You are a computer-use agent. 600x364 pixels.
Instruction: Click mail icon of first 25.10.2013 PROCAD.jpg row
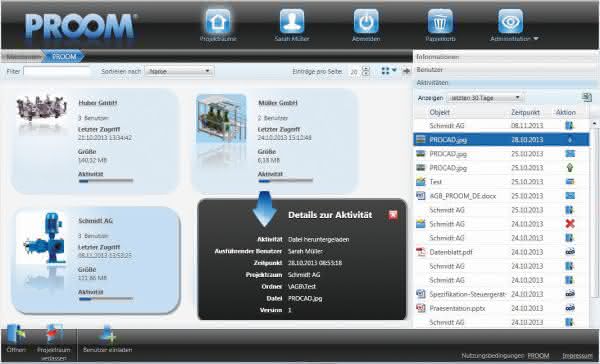570,153
